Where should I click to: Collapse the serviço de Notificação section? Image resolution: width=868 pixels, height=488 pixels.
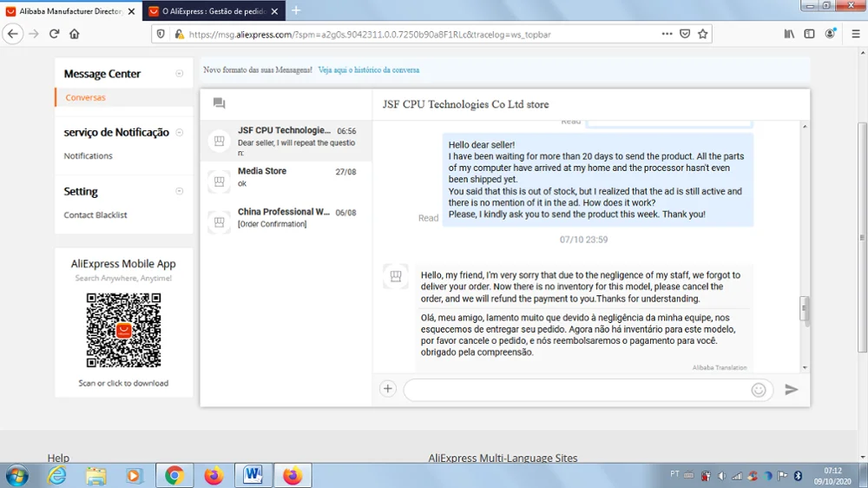click(180, 132)
